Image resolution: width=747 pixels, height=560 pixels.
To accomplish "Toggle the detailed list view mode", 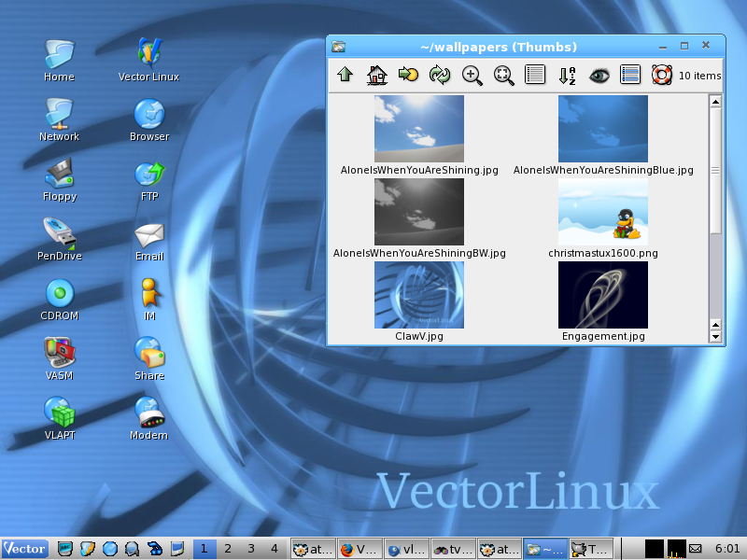I will pyautogui.click(x=630, y=76).
